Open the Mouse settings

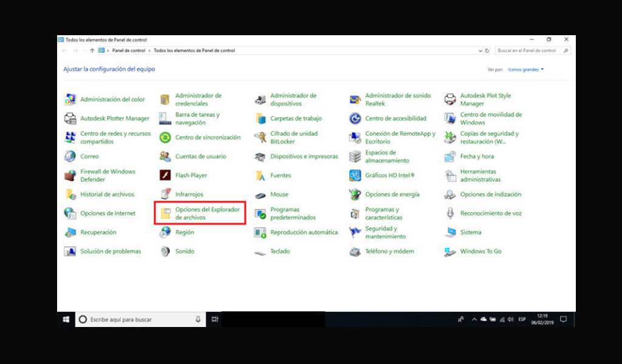279,194
